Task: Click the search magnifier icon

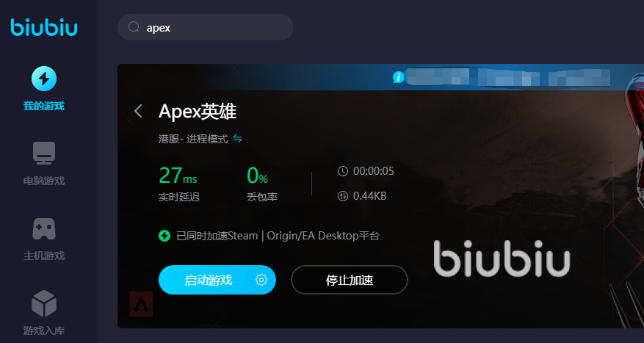Action: (x=134, y=27)
